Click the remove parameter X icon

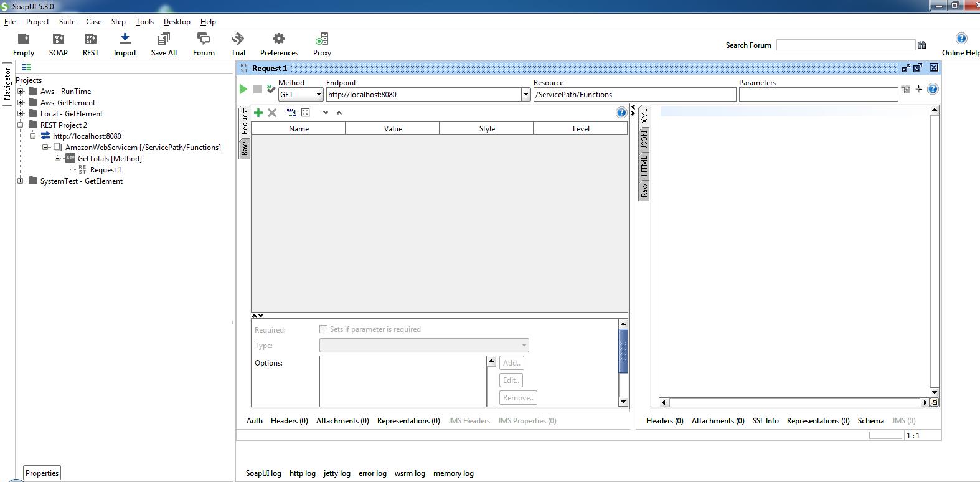[x=272, y=113]
